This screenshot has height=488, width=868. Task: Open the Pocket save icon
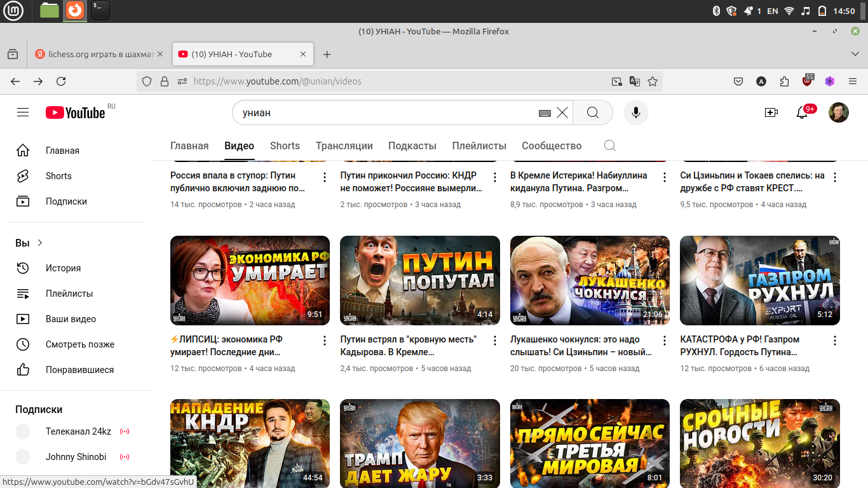coord(738,81)
